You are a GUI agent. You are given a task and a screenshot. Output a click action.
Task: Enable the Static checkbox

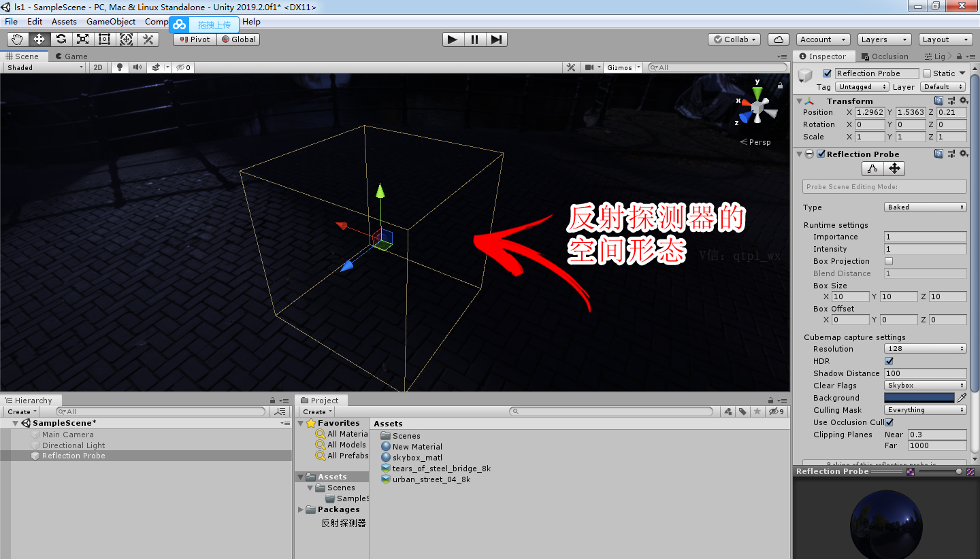point(927,73)
